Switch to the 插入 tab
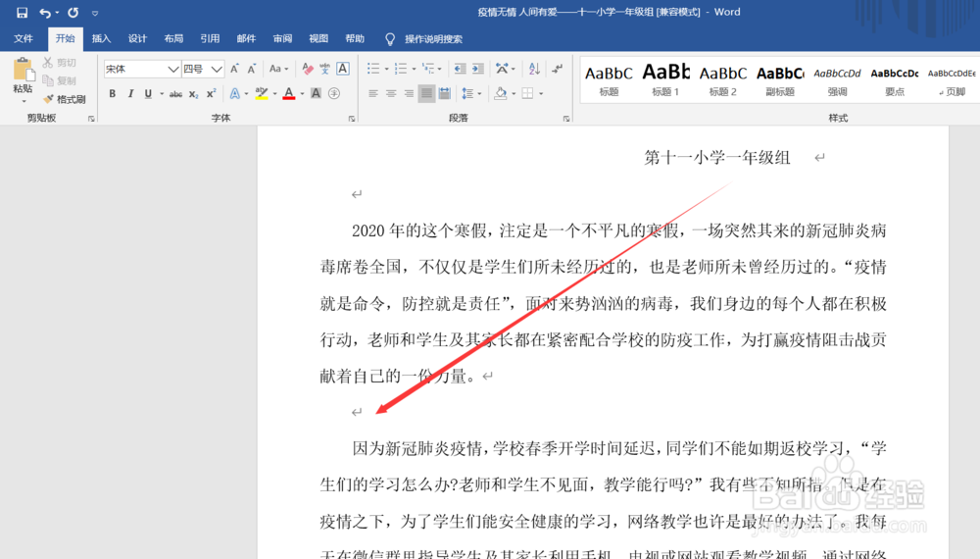Viewport: 980px width, 559px height. (x=101, y=39)
